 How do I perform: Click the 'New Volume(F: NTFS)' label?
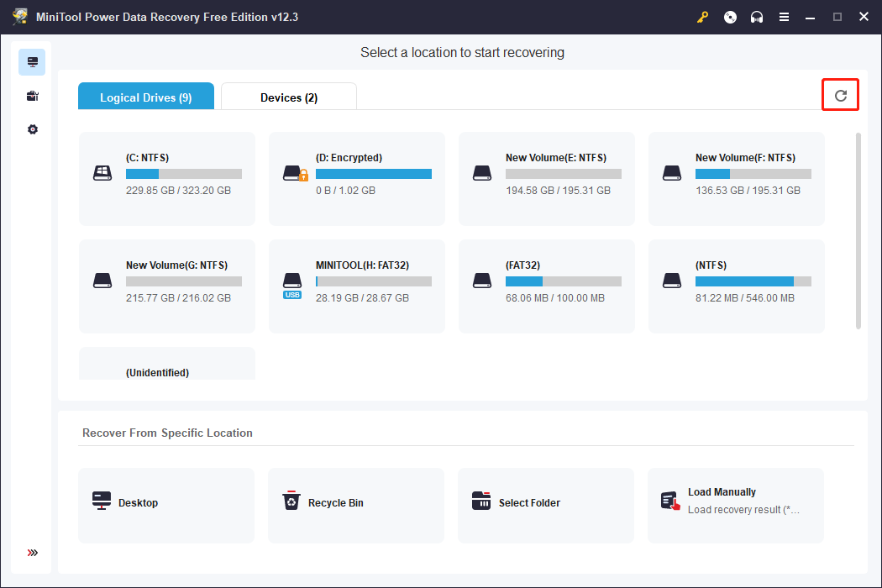(x=745, y=158)
